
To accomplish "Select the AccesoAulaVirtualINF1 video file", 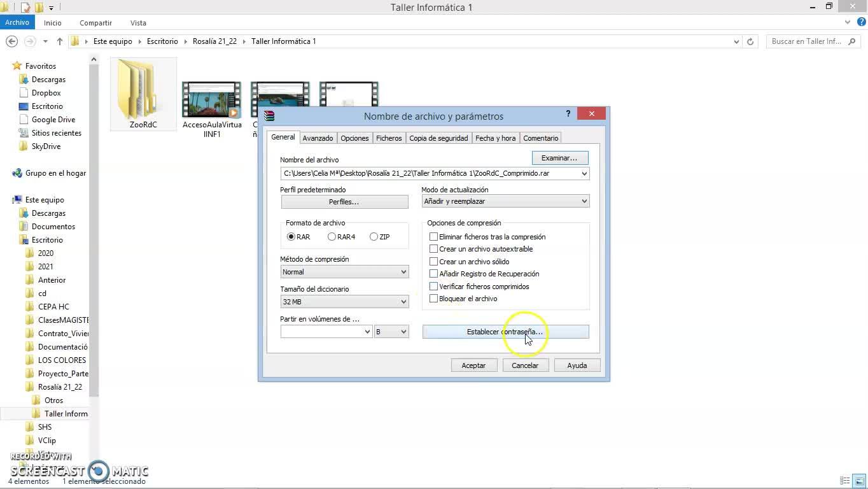I will click(212, 110).
